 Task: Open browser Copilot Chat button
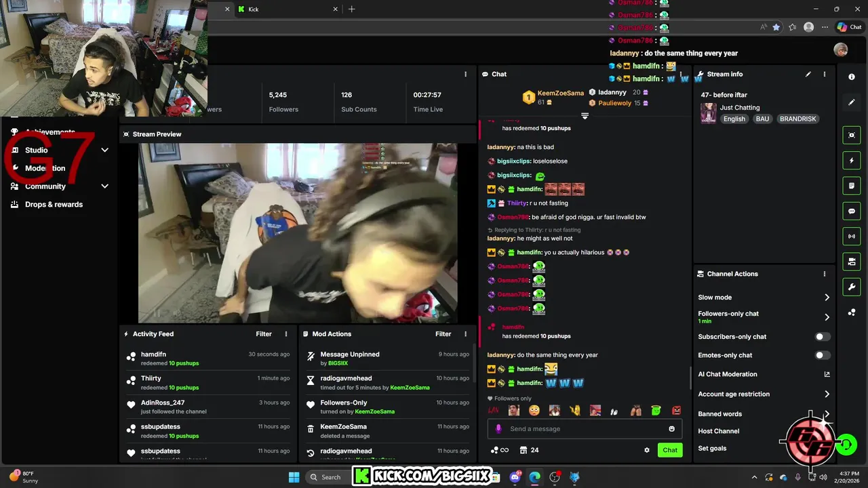click(849, 27)
